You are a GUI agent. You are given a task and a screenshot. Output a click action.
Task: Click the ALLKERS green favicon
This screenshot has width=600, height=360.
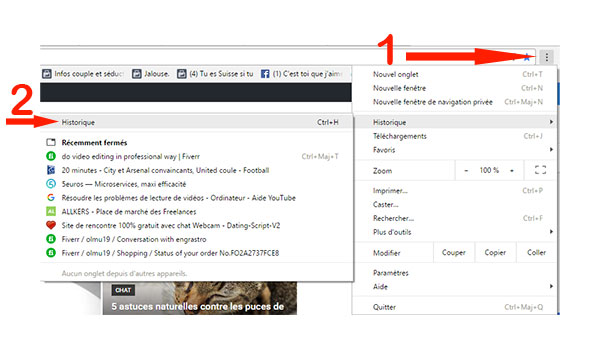click(51, 212)
